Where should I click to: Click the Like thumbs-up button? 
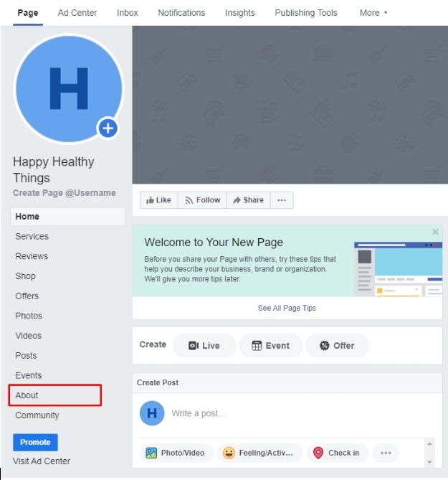[x=158, y=200]
